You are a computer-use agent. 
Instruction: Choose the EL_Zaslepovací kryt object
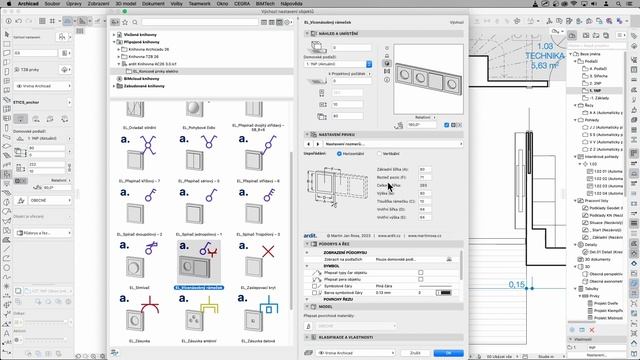tap(258, 265)
